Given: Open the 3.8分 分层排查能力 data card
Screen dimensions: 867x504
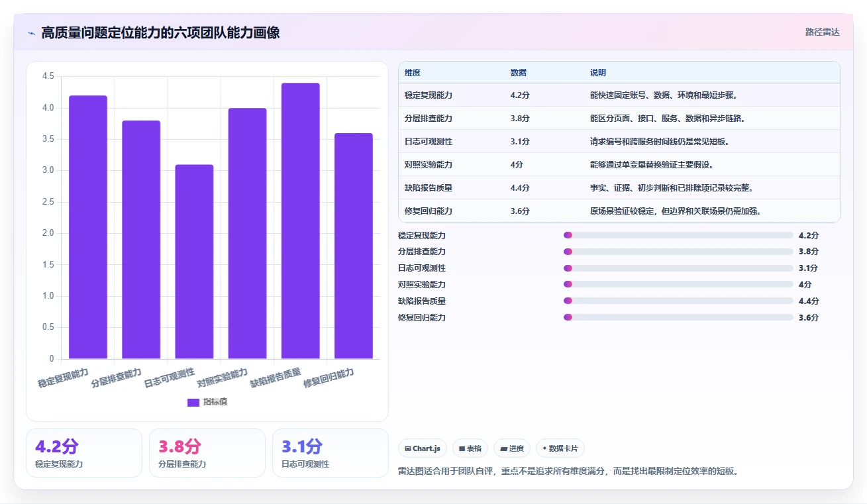Looking at the screenshot, I should pos(207,453).
